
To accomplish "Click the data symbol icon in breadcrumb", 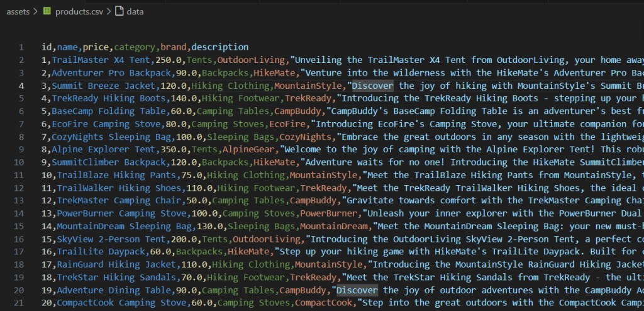I will [119, 12].
